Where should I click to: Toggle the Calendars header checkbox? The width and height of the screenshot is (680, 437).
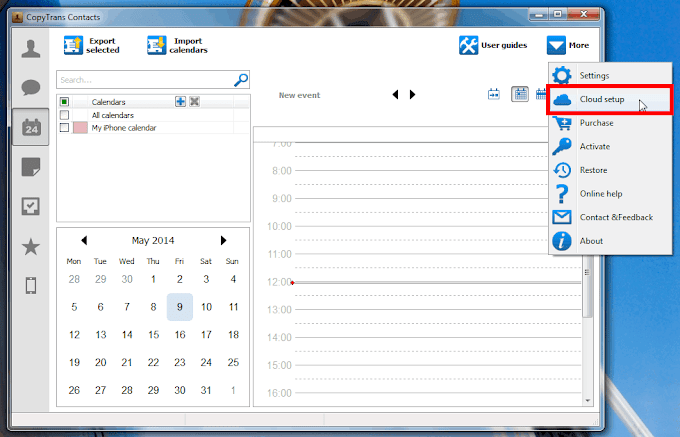[64, 101]
